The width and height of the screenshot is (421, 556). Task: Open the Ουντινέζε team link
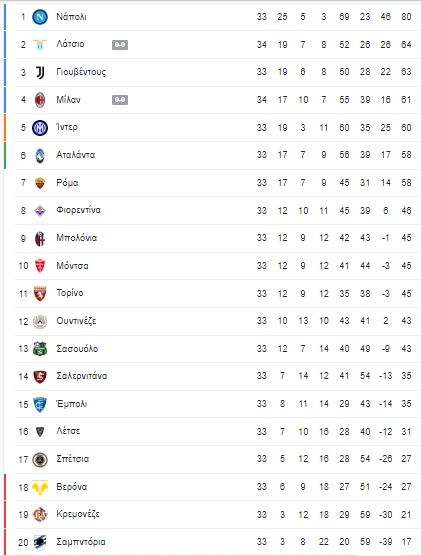(x=76, y=321)
